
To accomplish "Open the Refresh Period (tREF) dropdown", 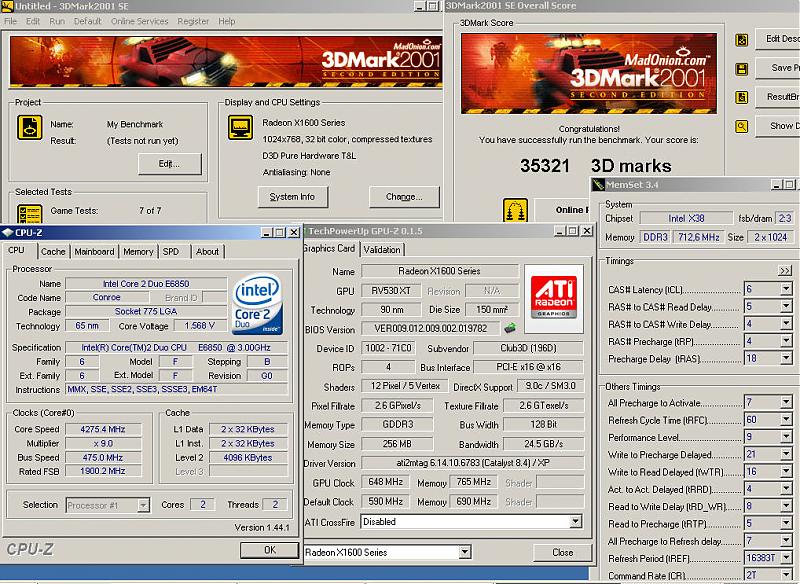I will point(786,558).
